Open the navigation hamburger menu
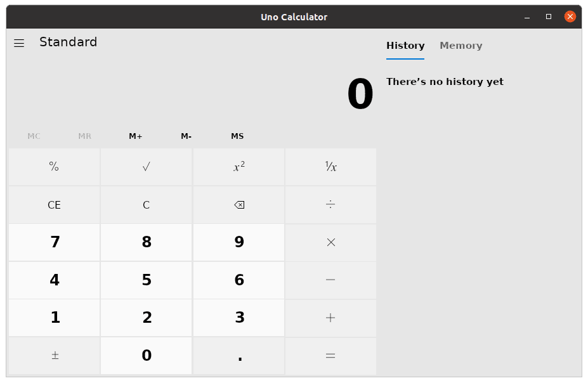The image size is (588, 383). tap(19, 42)
